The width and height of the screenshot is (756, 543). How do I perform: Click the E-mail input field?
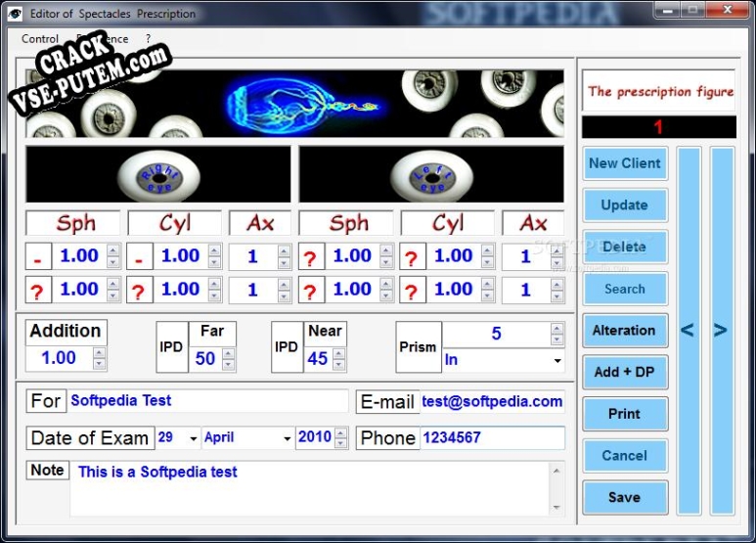pyautogui.click(x=492, y=402)
